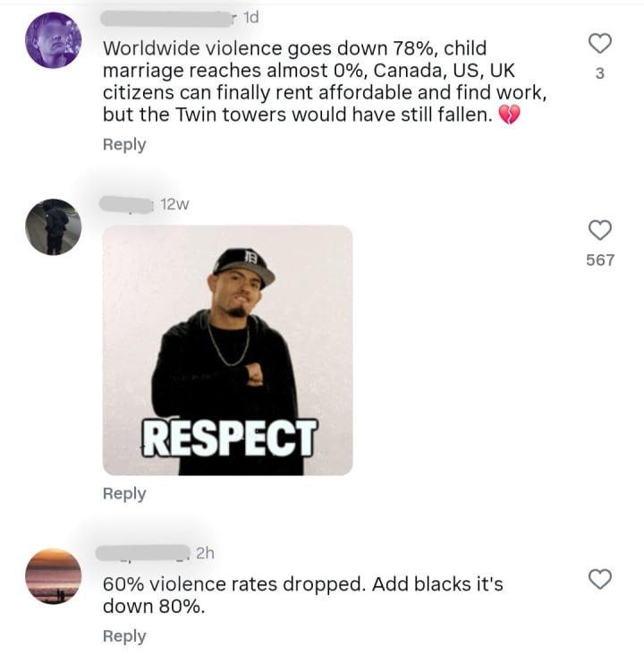The image size is (644, 656).
Task: Open the RESPECT GIF image
Action: pos(227,350)
